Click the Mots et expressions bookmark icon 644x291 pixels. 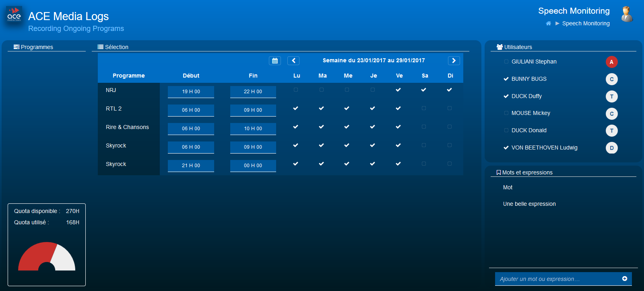pos(499,172)
